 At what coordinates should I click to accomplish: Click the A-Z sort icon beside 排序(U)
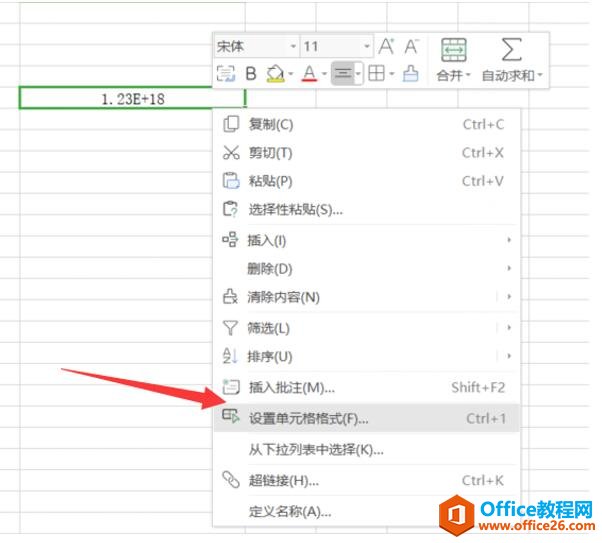pyautogui.click(x=230, y=356)
